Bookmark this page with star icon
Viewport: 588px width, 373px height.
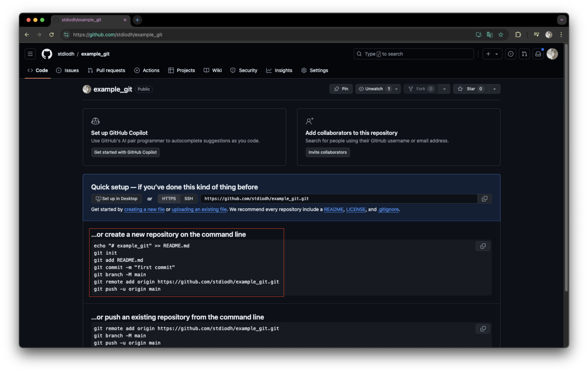click(501, 35)
